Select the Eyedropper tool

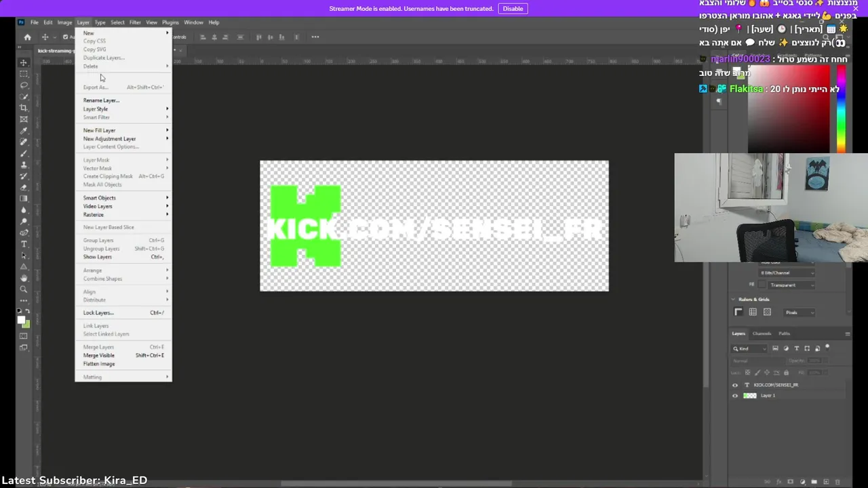click(x=24, y=131)
